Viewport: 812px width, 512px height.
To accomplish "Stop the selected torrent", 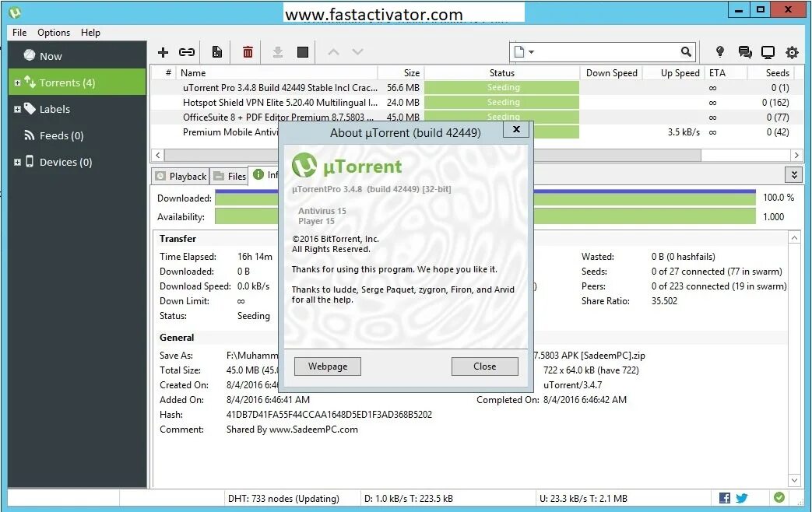I will pyautogui.click(x=302, y=51).
